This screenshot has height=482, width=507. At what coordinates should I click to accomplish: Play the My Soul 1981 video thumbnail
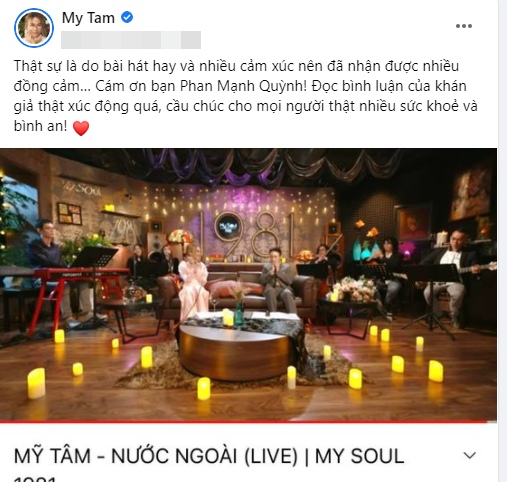click(248, 285)
